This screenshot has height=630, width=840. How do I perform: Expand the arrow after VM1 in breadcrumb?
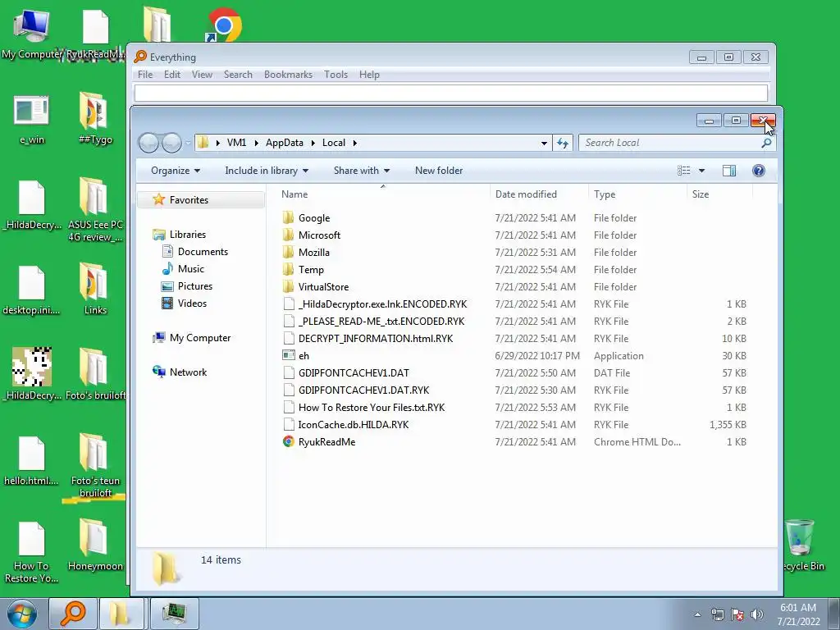point(256,143)
